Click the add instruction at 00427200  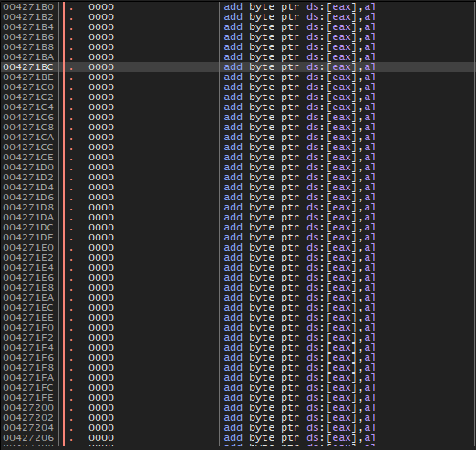pyautogui.click(x=299, y=408)
